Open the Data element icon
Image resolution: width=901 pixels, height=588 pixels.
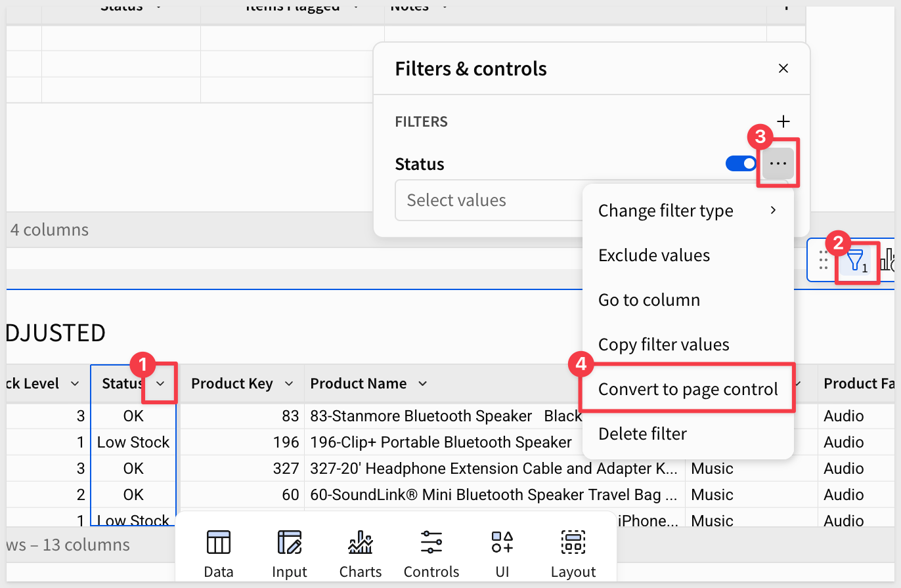pyautogui.click(x=219, y=543)
